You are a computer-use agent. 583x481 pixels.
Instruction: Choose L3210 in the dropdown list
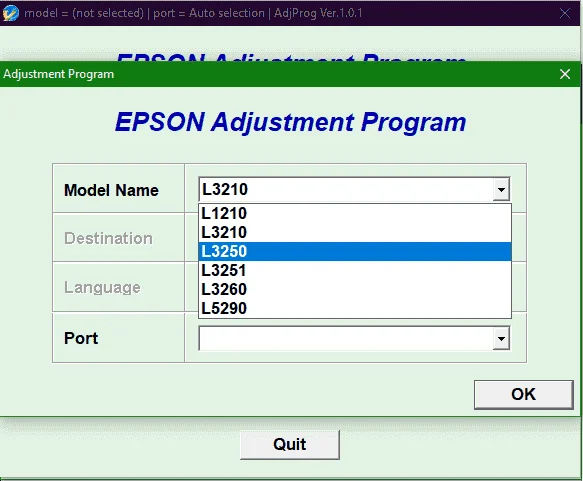tap(355, 232)
